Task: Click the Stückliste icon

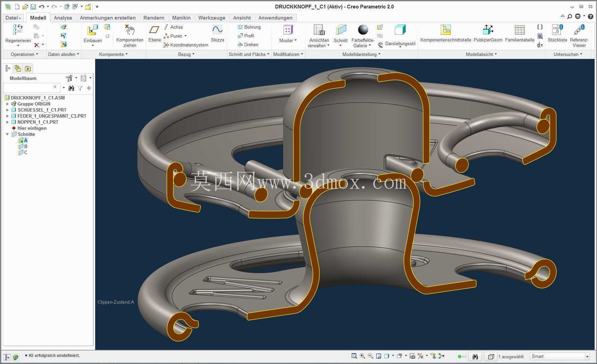Action: (x=557, y=30)
